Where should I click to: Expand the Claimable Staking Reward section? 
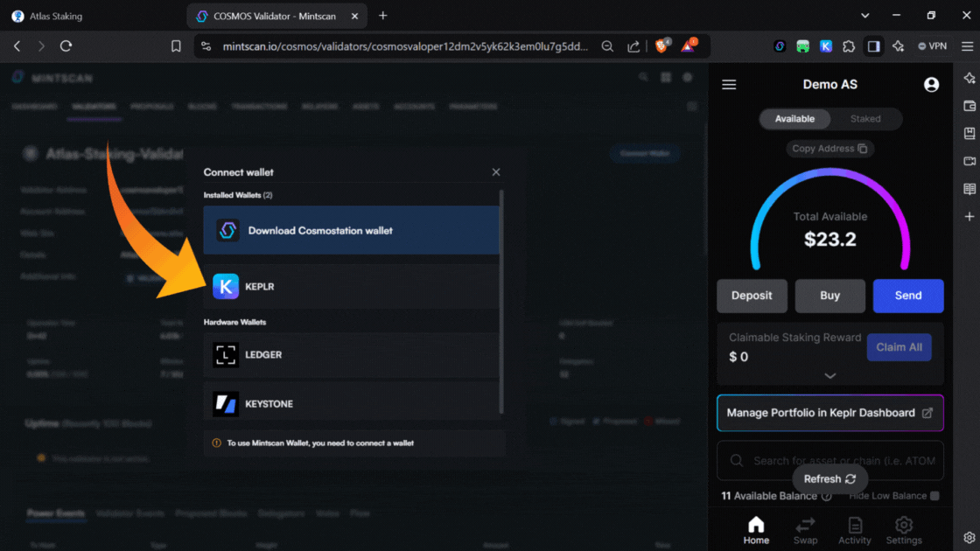pos(829,375)
